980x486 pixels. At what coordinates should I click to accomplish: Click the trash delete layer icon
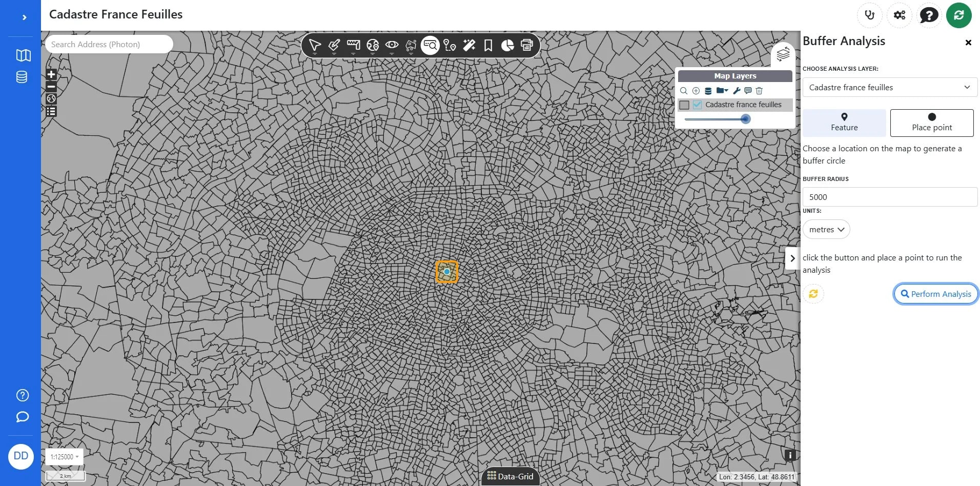tap(759, 91)
